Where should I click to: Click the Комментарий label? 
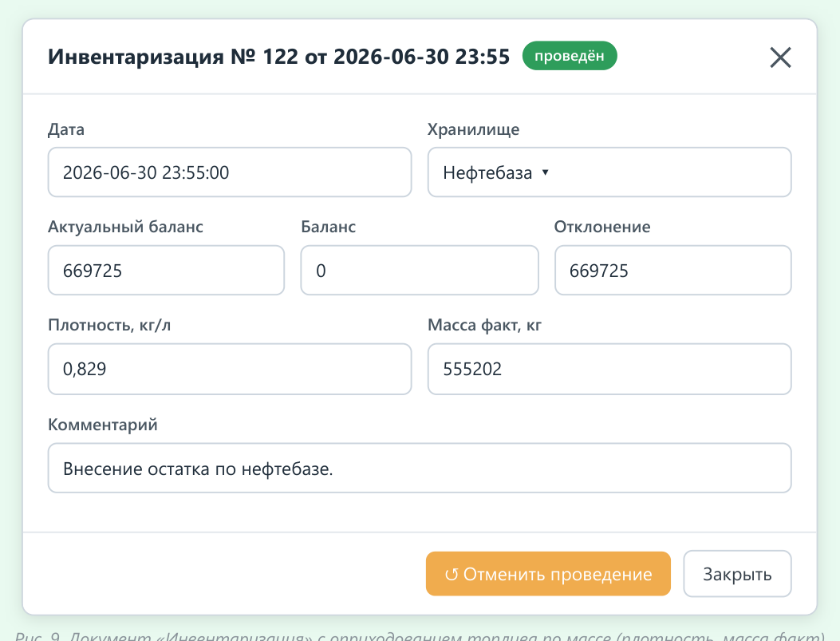103,425
